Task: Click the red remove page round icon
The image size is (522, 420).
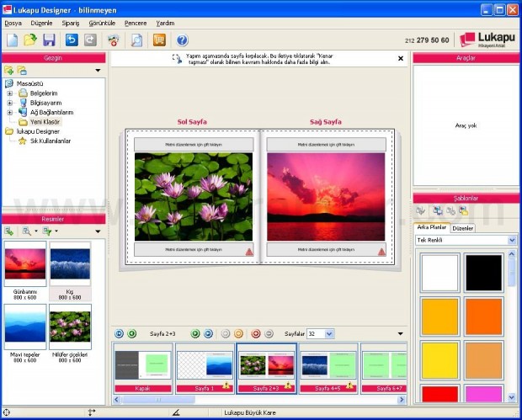Action: click(256, 333)
